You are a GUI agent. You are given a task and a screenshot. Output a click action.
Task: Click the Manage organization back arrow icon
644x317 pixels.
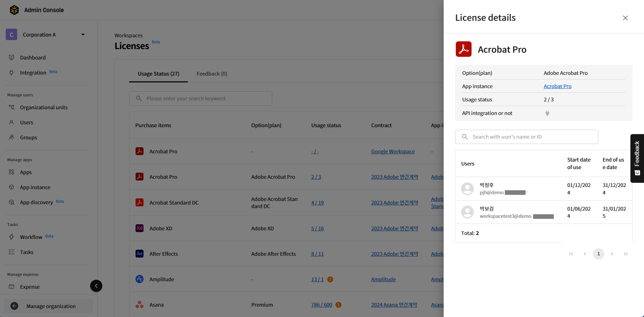click(14, 306)
